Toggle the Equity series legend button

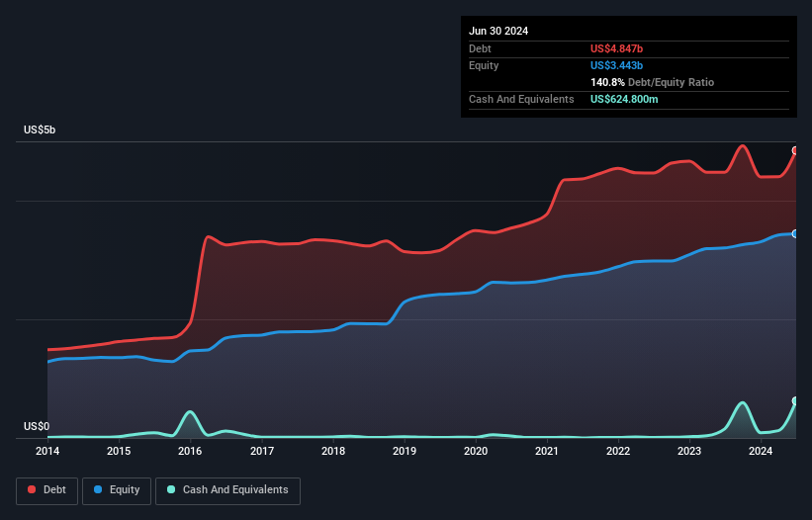(x=117, y=490)
